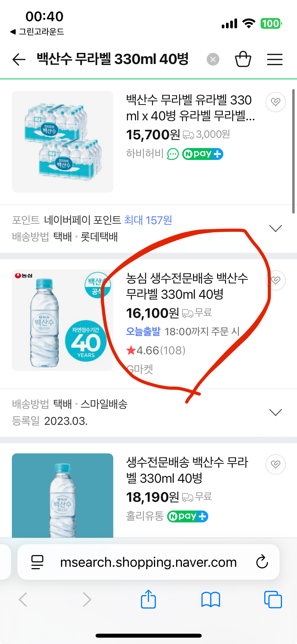This screenshot has height=644, width=297.
Task: Open the Safari page settings menu icon
Action: click(x=37, y=562)
